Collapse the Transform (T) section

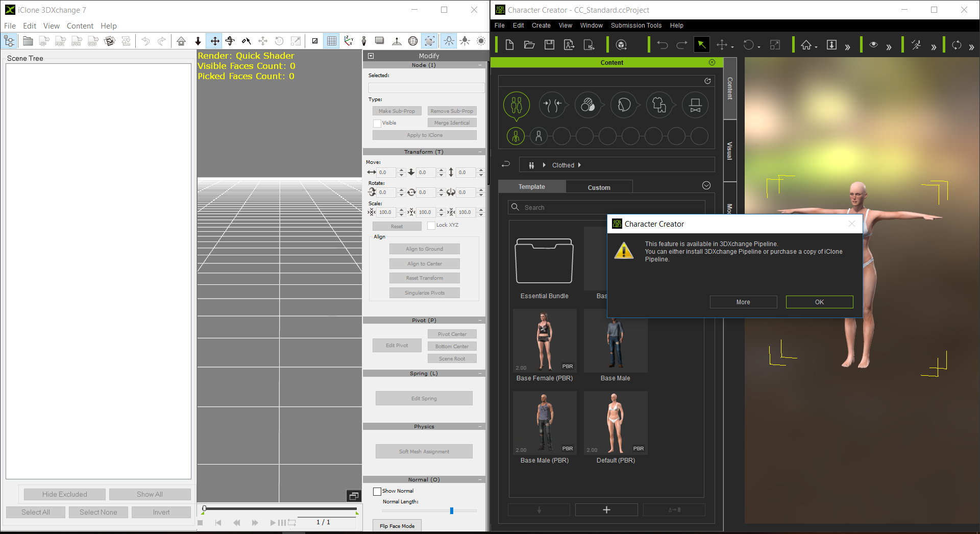[x=480, y=152]
